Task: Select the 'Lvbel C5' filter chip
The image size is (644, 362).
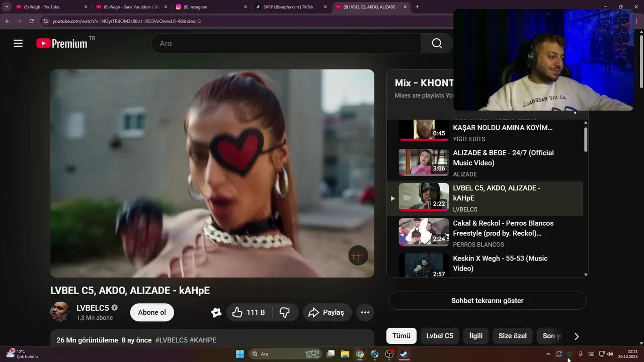Action: (x=440, y=336)
